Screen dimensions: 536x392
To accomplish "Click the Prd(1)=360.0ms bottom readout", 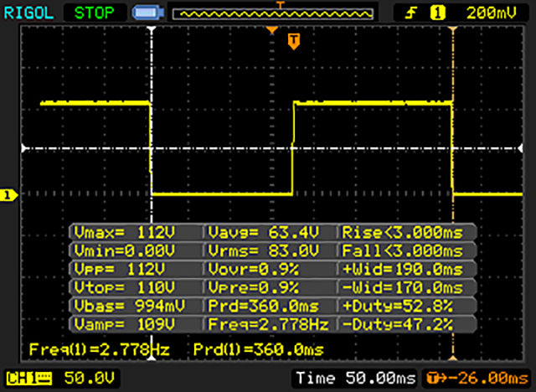I will coord(259,349).
